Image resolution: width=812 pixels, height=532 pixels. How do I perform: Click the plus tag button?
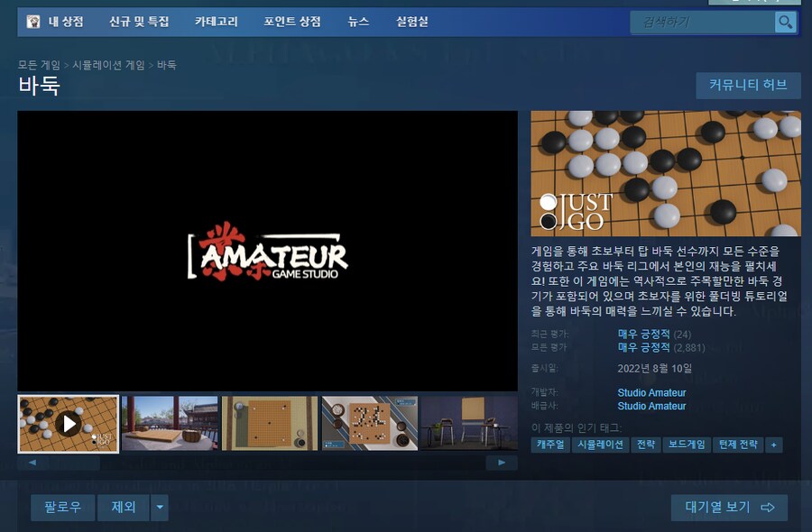774,445
